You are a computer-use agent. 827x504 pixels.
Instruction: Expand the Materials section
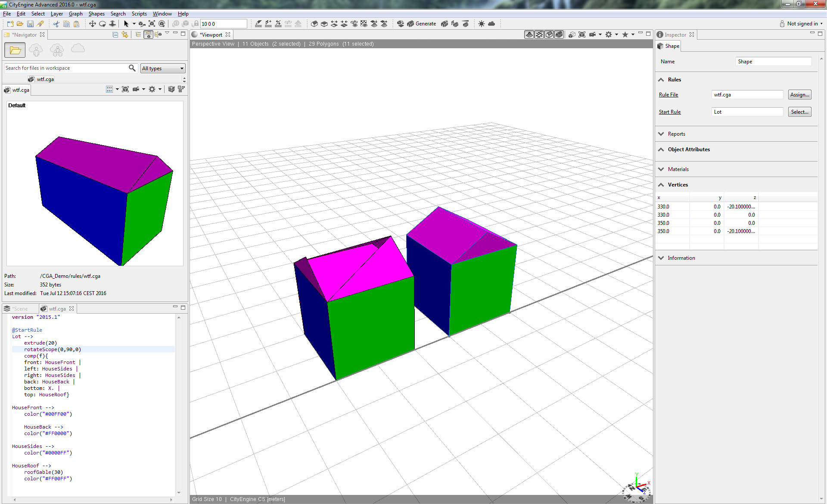[661, 169]
